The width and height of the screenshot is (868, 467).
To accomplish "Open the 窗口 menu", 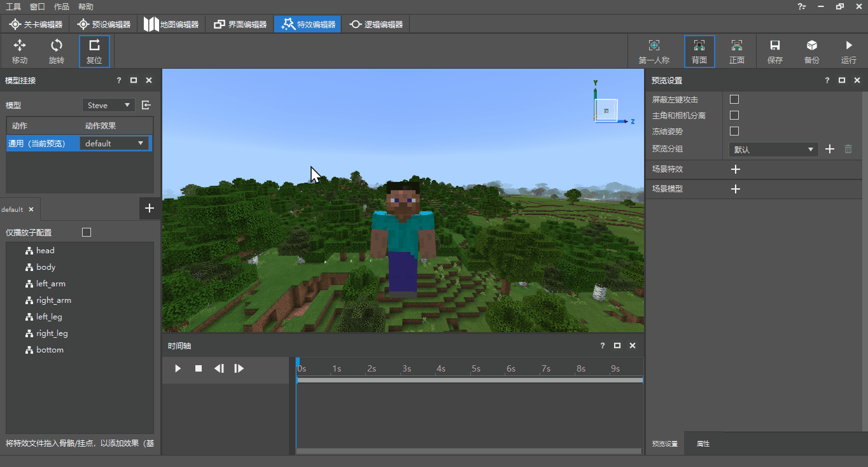I will pos(38,6).
